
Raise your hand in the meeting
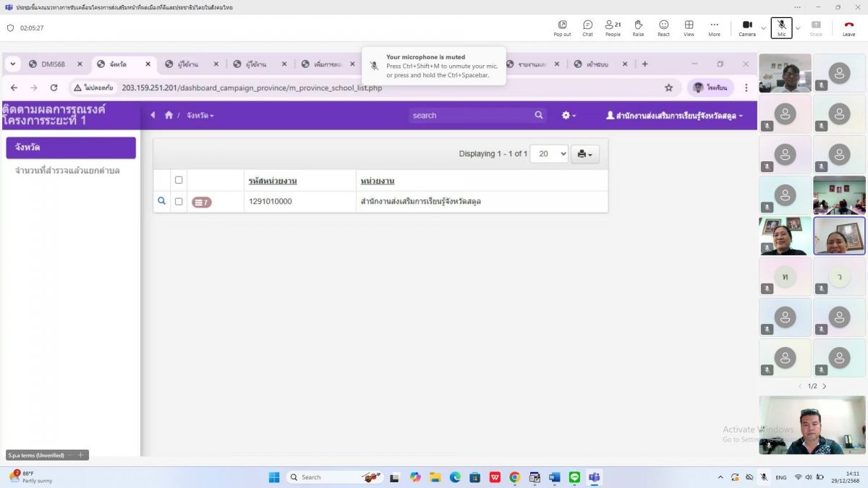click(x=638, y=27)
